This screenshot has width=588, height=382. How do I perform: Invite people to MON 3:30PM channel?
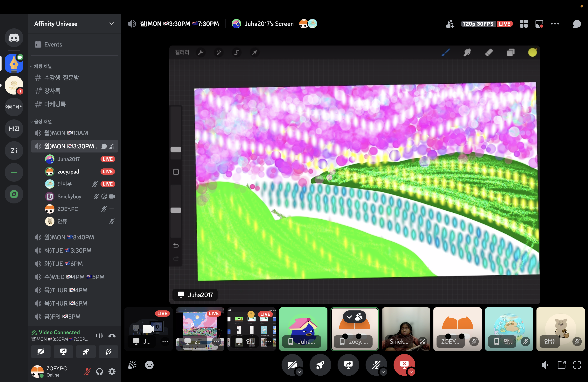[112, 146]
